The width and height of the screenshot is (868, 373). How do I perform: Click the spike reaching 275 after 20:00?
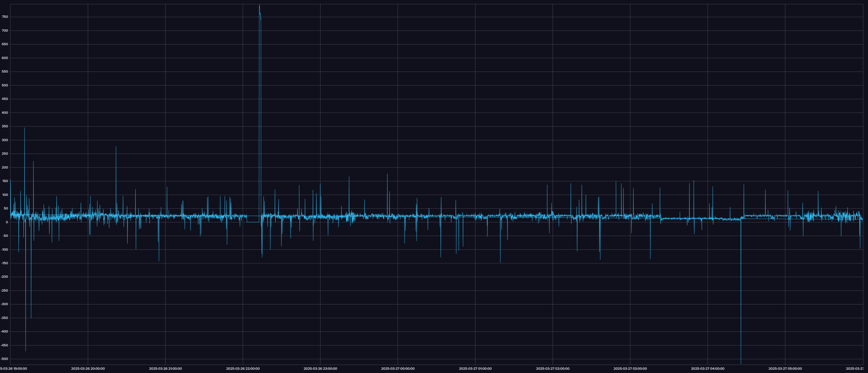116,147
